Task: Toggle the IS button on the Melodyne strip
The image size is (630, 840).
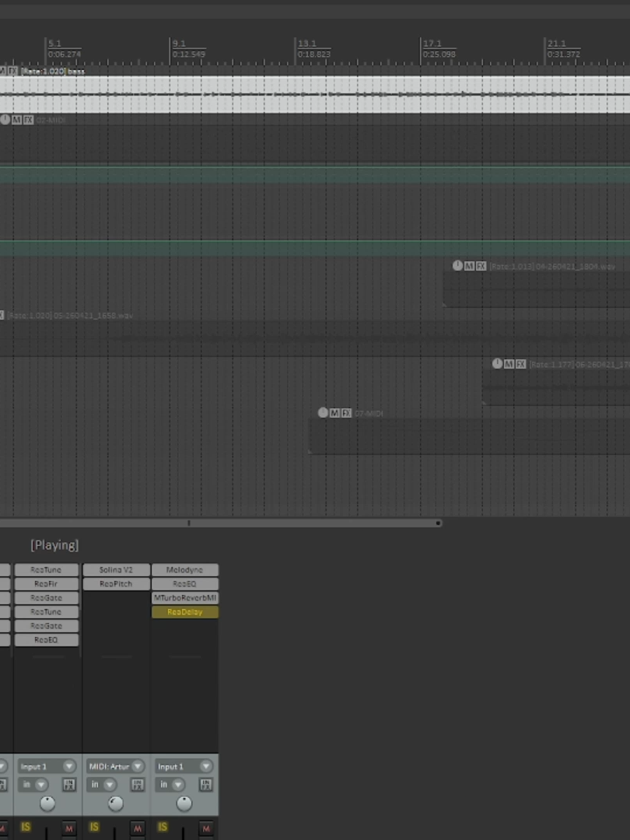Action: (163, 827)
